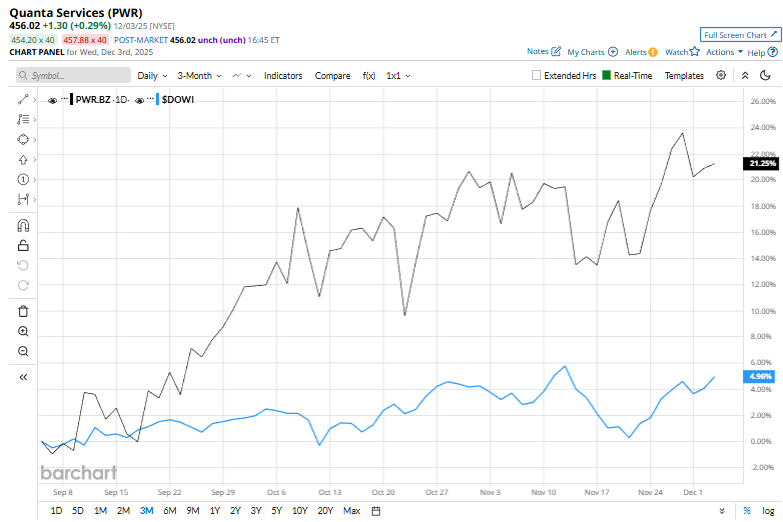Toggle percent scale mode
Image resolution: width=783 pixels, height=522 pixels.
pos(747,511)
